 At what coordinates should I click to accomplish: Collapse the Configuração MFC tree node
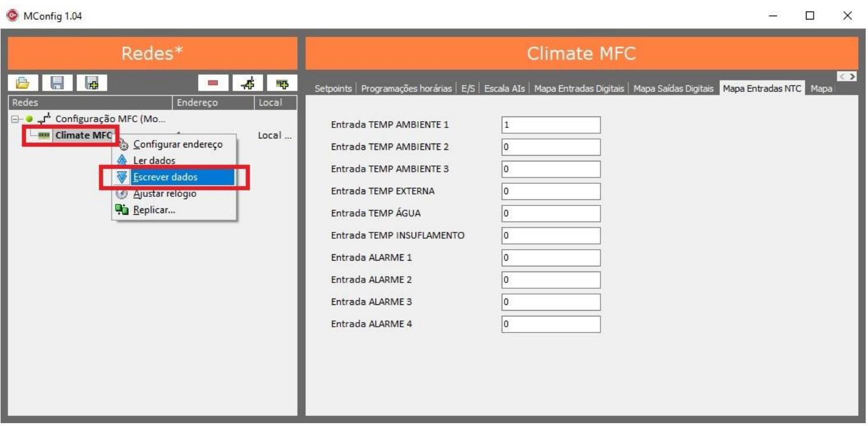(14, 119)
